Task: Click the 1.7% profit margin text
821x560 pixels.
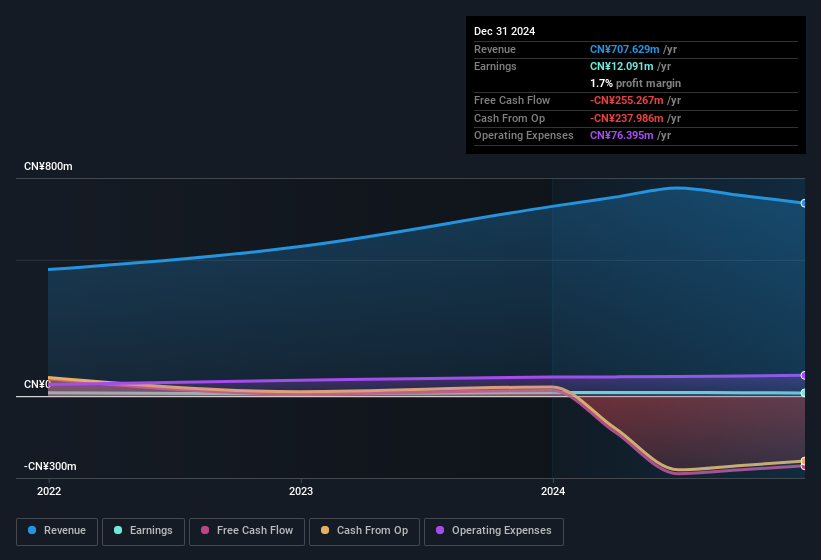Action: 635,83
